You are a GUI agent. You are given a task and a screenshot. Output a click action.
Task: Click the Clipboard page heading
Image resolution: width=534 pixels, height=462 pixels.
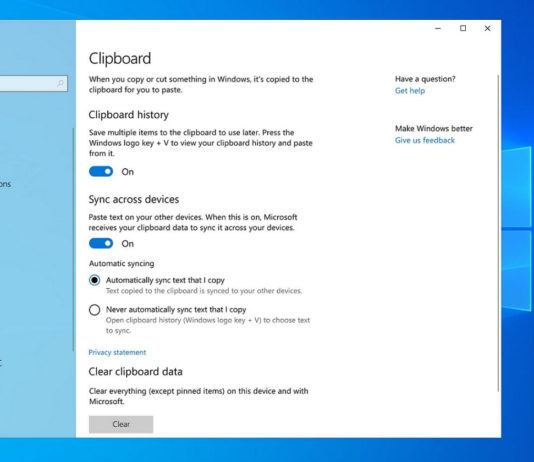point(120,59)
